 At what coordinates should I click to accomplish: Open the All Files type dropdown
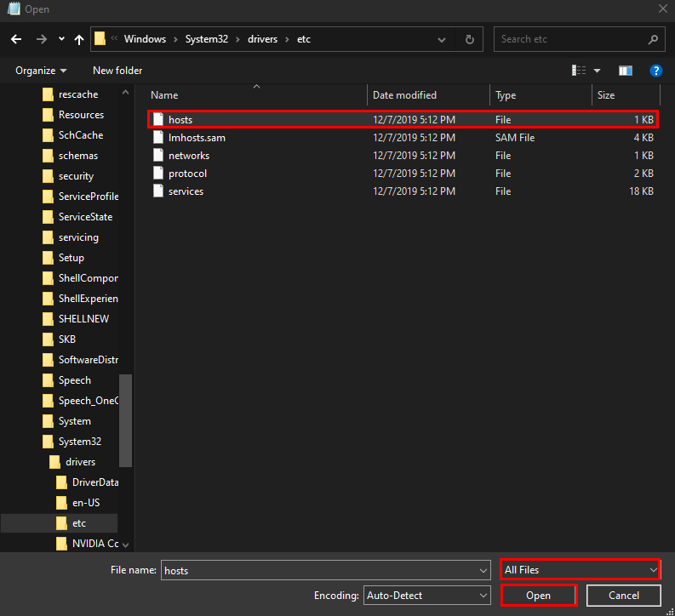tap(581, 569)
